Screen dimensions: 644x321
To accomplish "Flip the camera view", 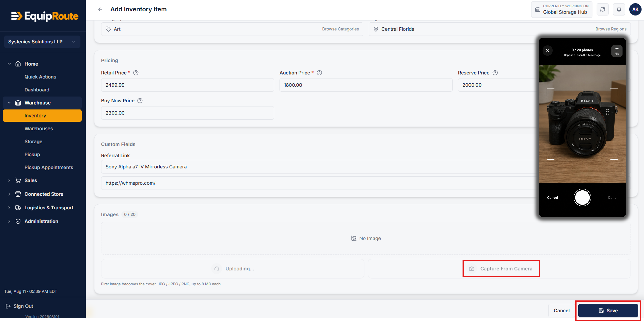I will click(617, 51).
